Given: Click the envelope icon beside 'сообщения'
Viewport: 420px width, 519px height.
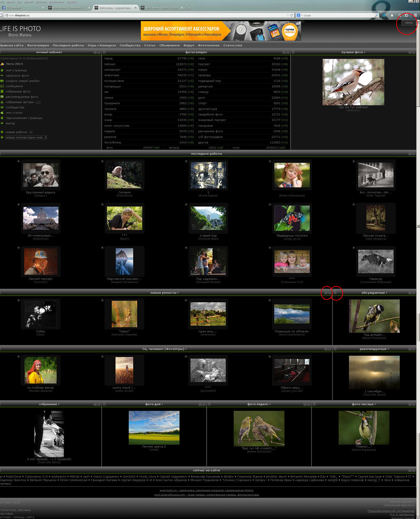Looking at the screenshot, I should coord(2,86).
